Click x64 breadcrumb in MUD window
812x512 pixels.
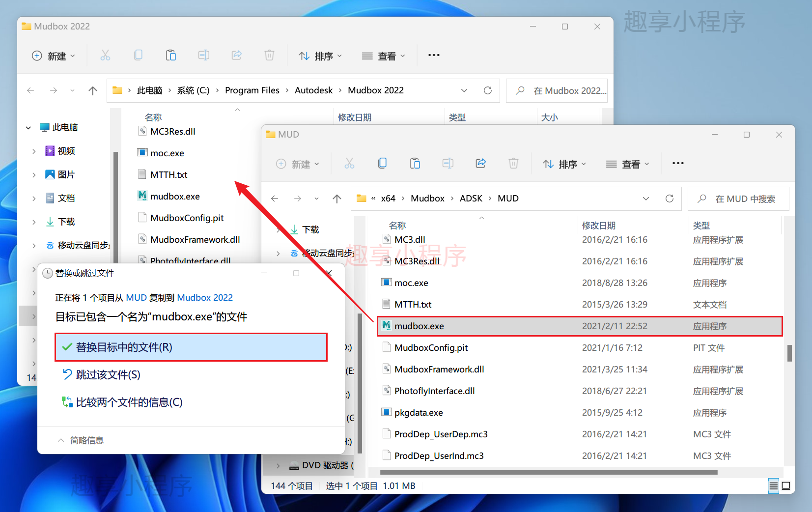click(388, 199)
